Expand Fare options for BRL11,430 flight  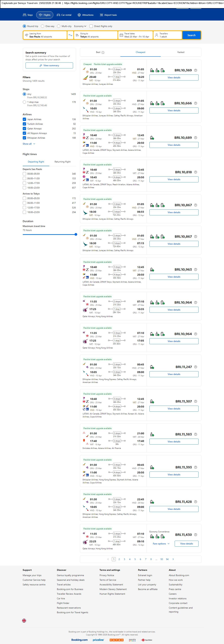pyautogui.click(x=161, y=543)
